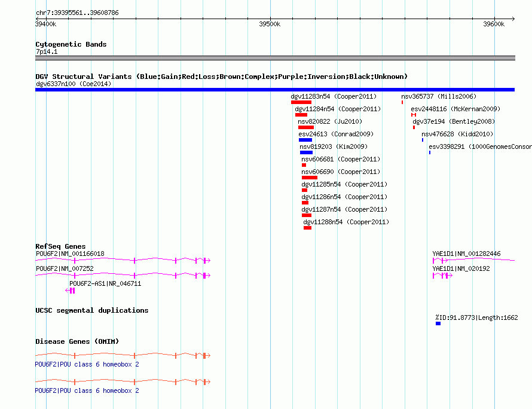The width and height of the screenshot is (532, 409).
Task: Click the YAE1D1 NM_020192 magenta gene glyph
Action: [x=442, y=276]
